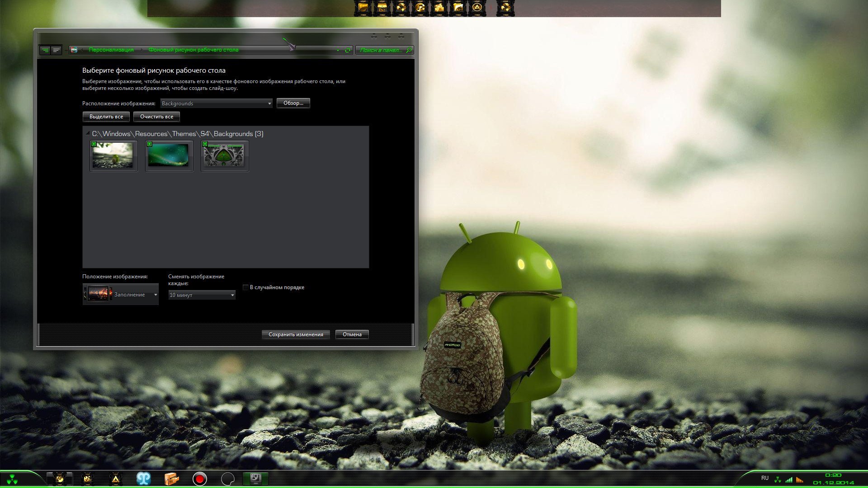The width and height of the screenshot is (868, 488).
Task: Toggle 'В случайном порядке' shuffle checkbox
Action: [x=245, y=287]
